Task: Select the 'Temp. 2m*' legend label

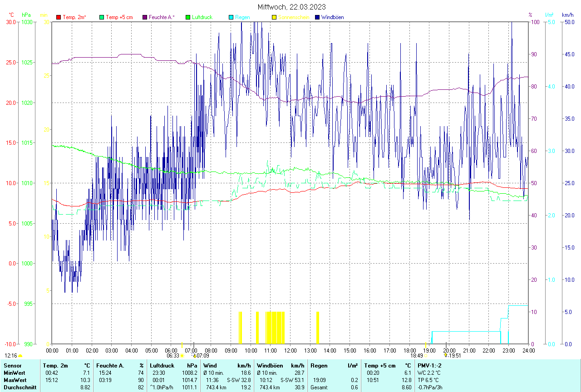Action: tap(74, 17)
